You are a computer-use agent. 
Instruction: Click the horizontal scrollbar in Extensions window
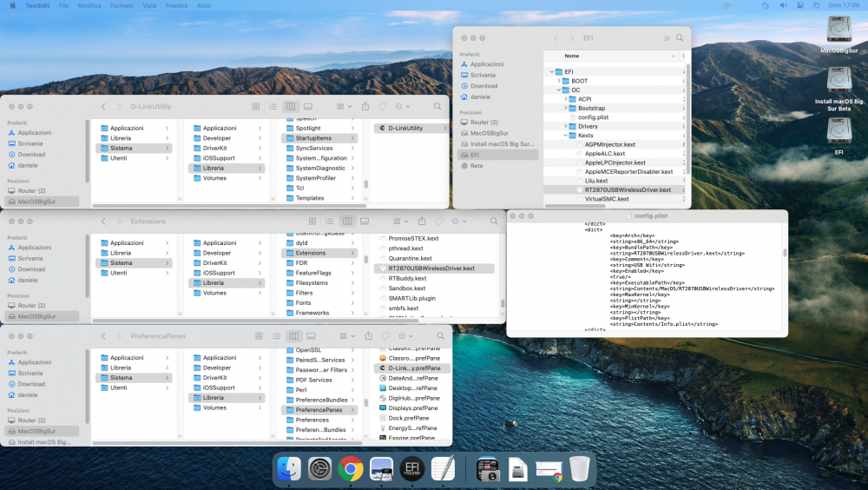254,321
